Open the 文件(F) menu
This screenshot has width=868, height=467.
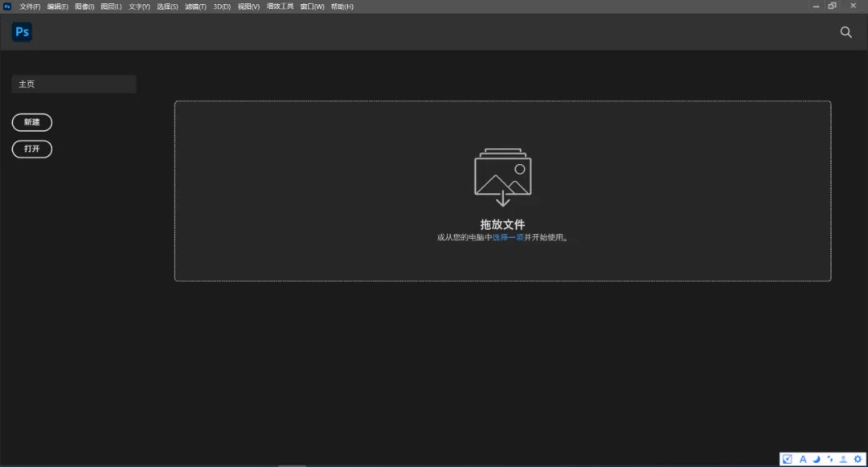(30, 6)
